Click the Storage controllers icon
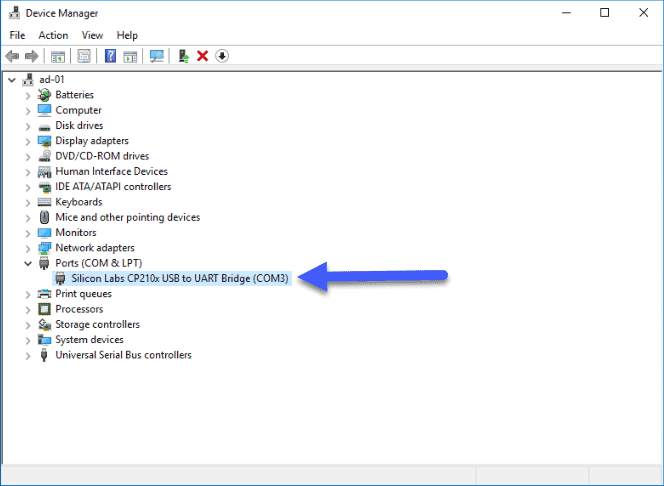Image resolution: width=664 pixels, height=486 pixels. click(x=44, y=324)
